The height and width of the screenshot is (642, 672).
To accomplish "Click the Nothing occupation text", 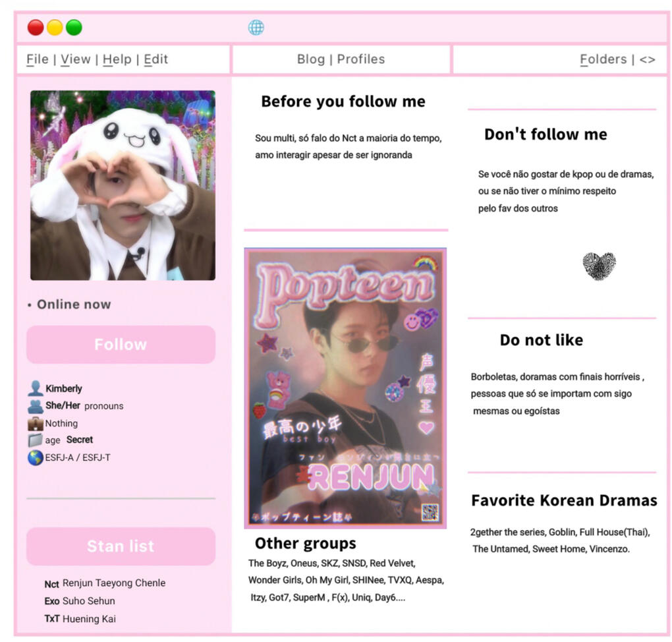I will pyautogui.click(x=62, y=423).
